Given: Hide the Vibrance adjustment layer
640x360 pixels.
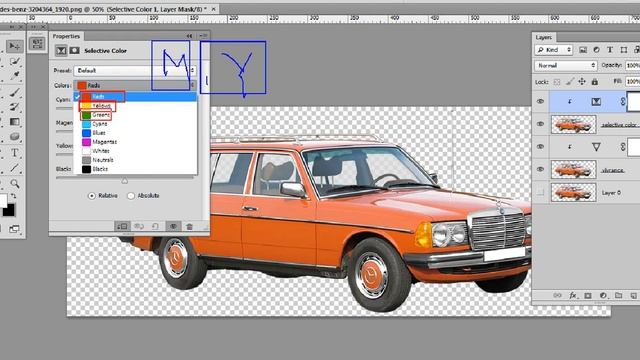Looking at the screenshot, I should tap(540, 147).
